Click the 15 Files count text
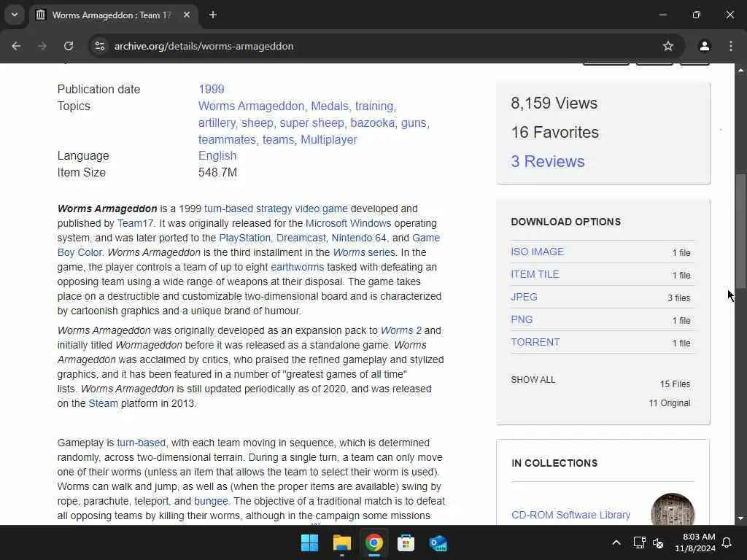Viewport: 747px width, 560px height. pos(675,384)
